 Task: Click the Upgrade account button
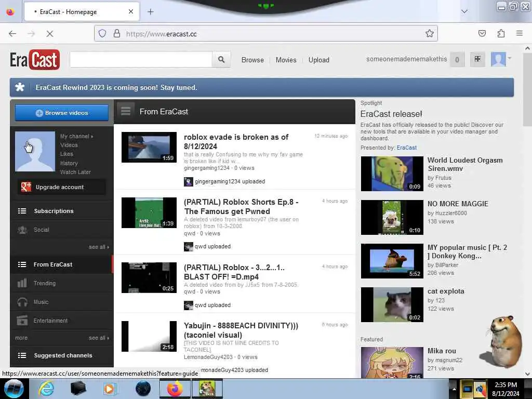(61, 187)
